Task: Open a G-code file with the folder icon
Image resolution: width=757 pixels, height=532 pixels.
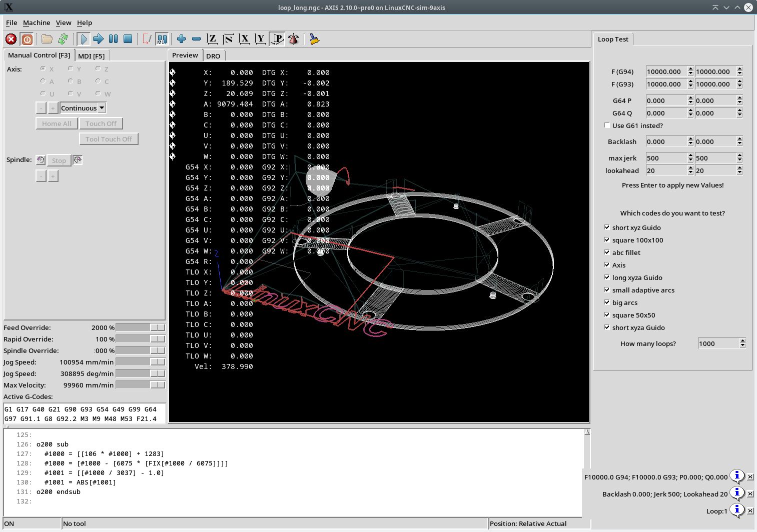Action: [x=47, y=39]
